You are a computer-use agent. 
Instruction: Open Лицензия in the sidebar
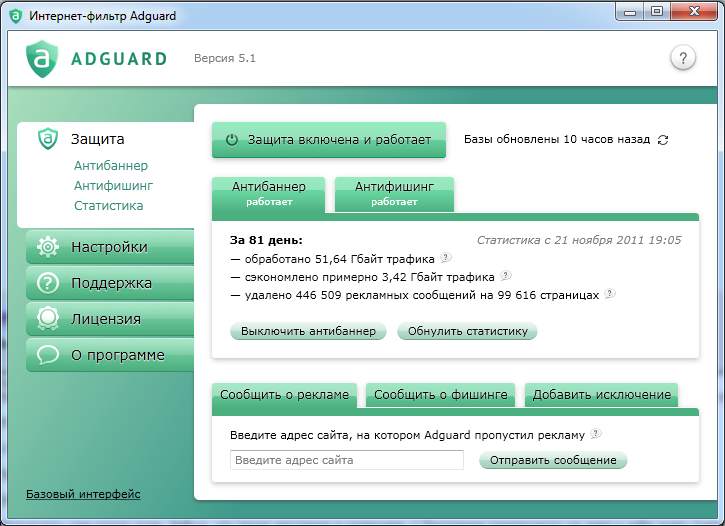110,319
